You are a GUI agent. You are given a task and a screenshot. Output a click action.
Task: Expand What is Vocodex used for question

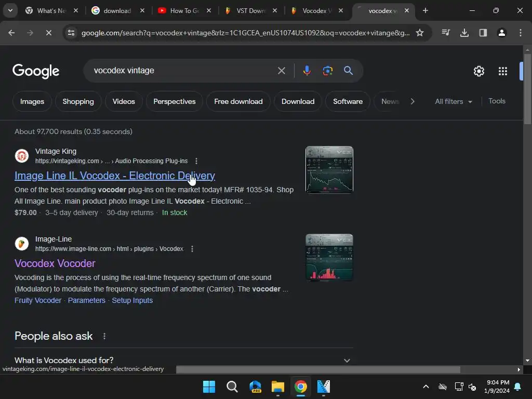click(183, 360)
